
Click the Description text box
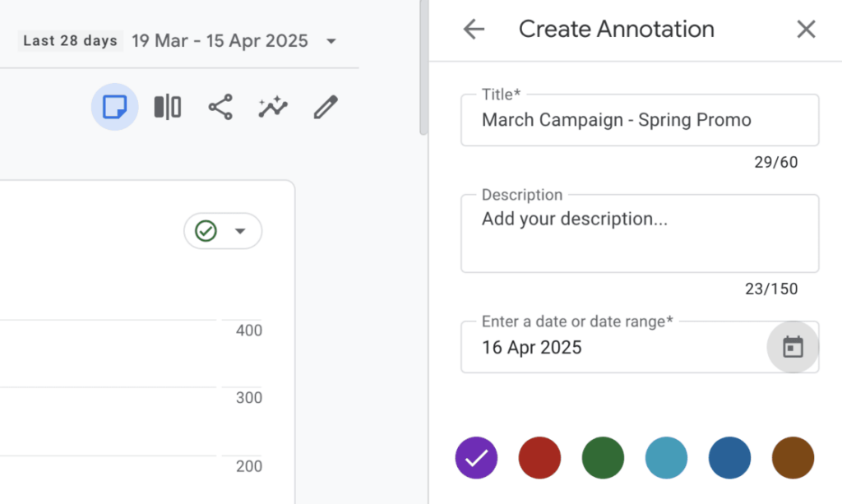[640, 233]
